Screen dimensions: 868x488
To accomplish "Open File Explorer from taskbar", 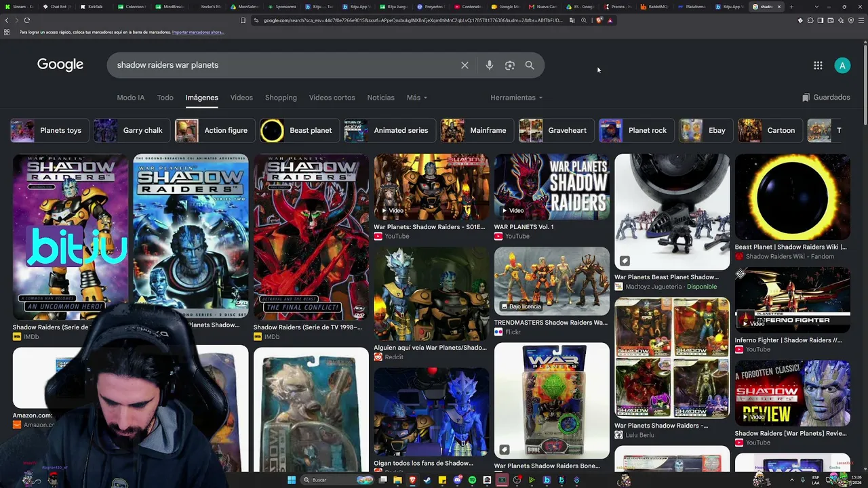I will [x=397, y=480].
